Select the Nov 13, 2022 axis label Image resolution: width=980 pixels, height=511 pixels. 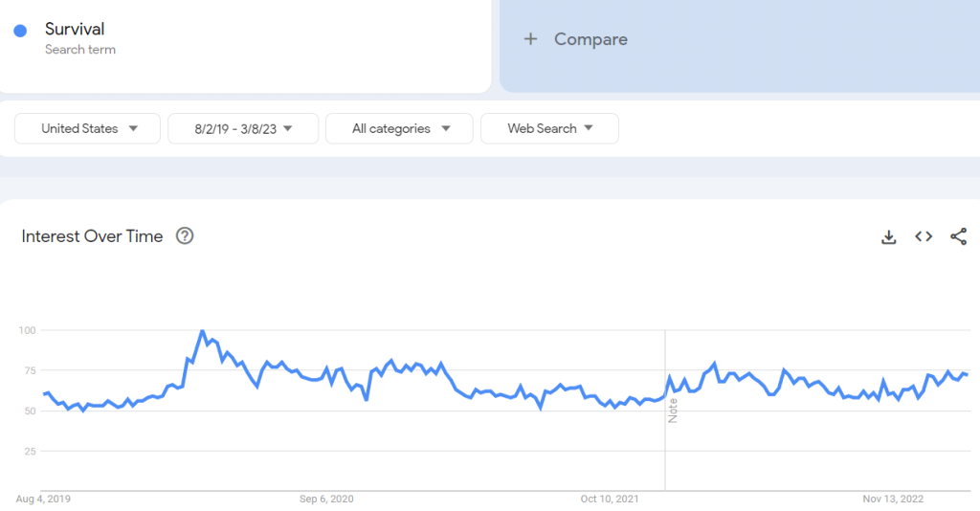click(892, 499)
